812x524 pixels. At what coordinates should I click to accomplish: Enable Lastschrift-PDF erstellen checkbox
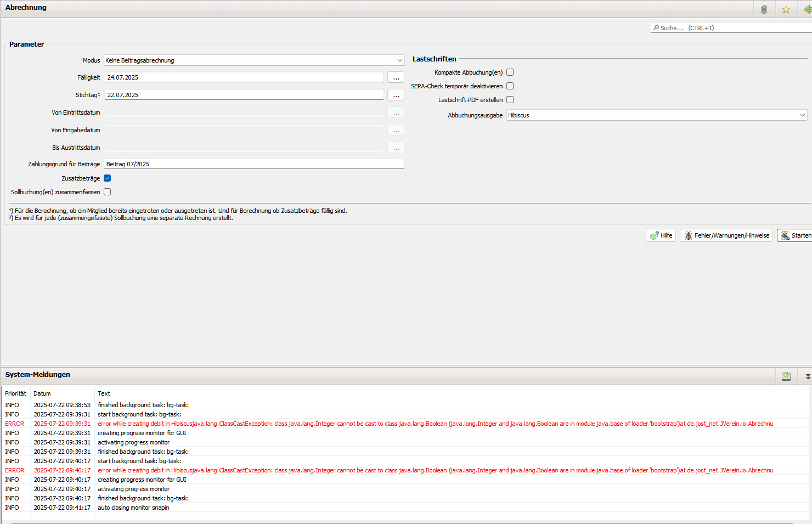tap(510, 100)
